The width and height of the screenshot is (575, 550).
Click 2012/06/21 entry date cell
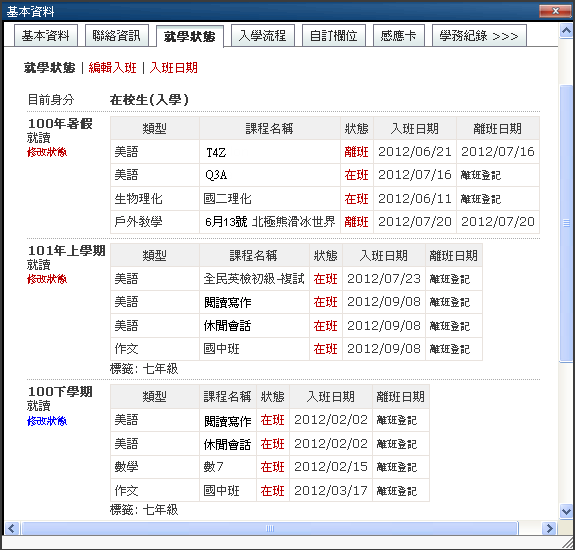coord(415,152)
